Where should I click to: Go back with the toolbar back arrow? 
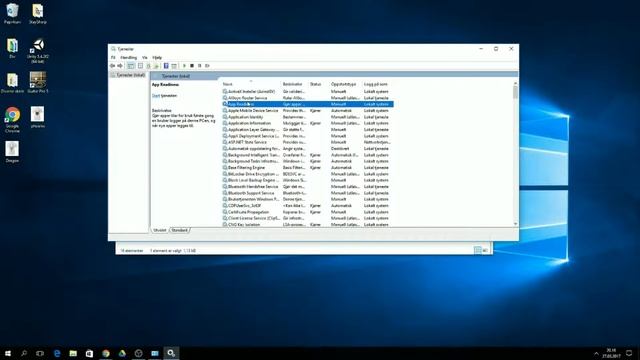[x=112, y=66]
